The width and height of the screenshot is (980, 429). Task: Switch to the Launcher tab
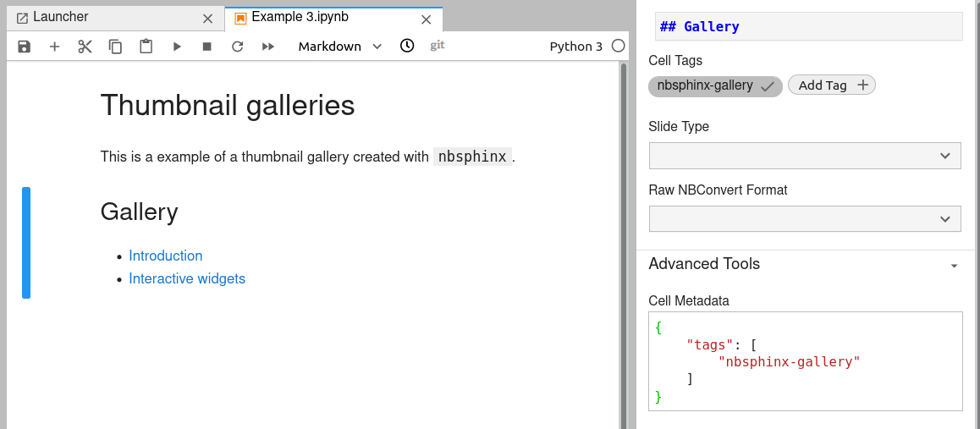pyautogui.click(x=61, y=17)
